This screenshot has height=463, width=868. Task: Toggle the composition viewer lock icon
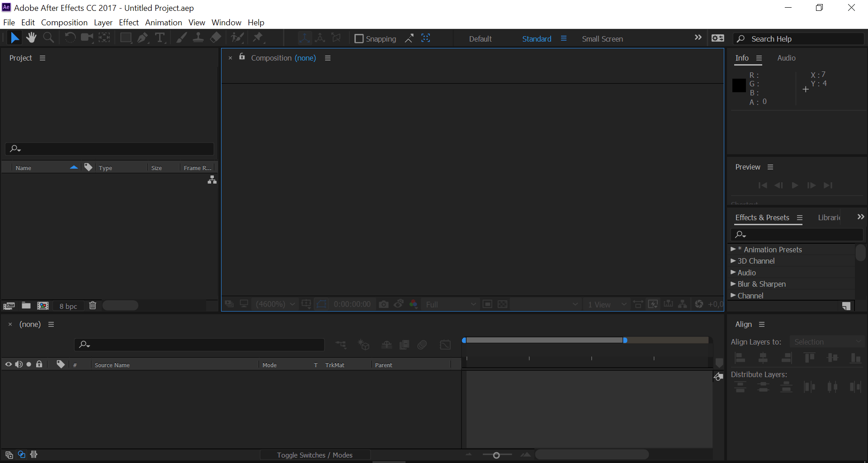[x=242, y=57]
